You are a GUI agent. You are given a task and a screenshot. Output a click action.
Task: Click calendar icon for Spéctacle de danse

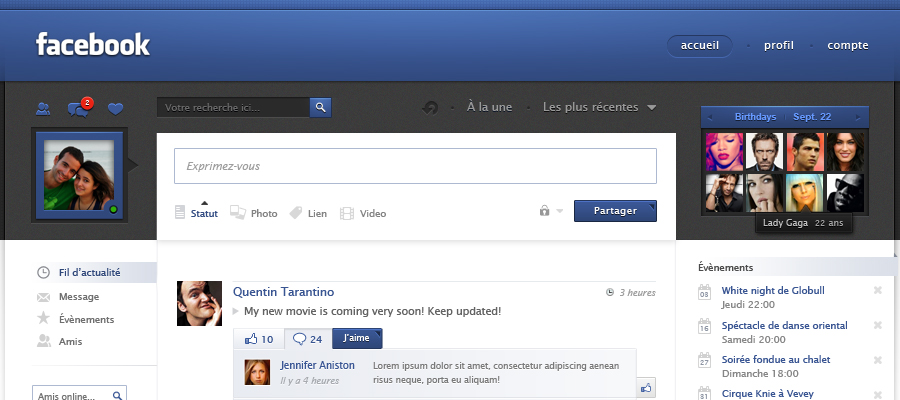tap(704, 326)
